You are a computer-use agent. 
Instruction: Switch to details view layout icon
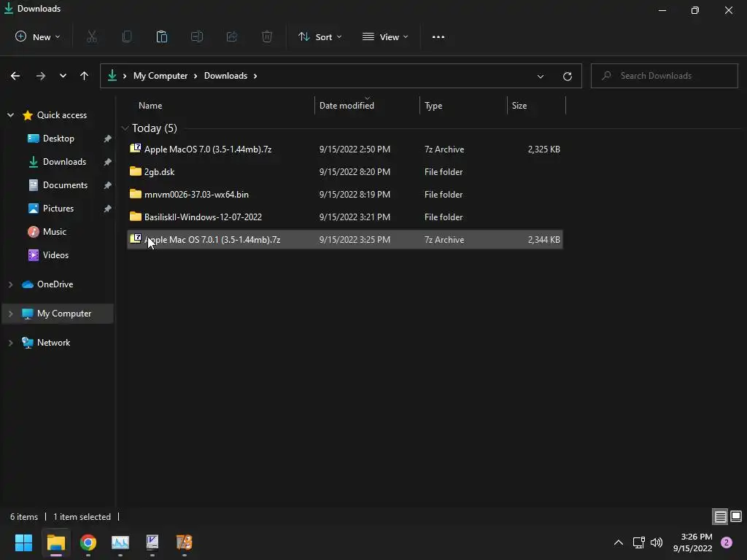[720, 517]
